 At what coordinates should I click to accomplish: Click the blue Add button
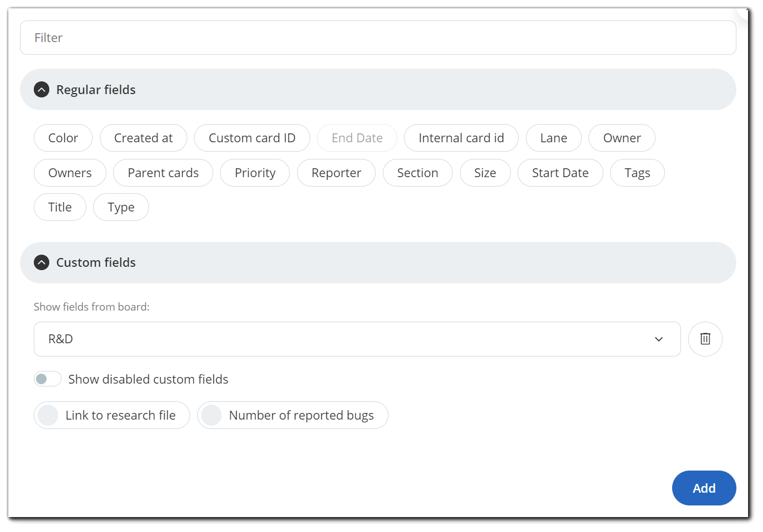click(704, 488)
